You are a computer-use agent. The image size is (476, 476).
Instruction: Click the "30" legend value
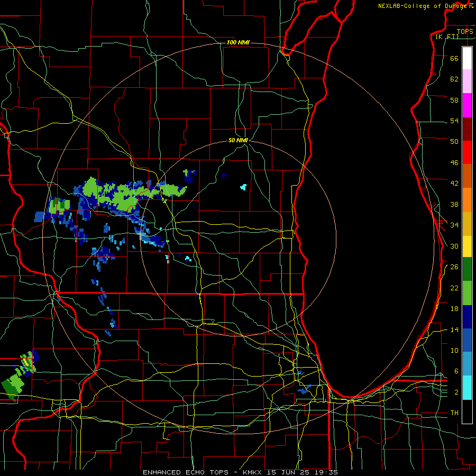454,246
